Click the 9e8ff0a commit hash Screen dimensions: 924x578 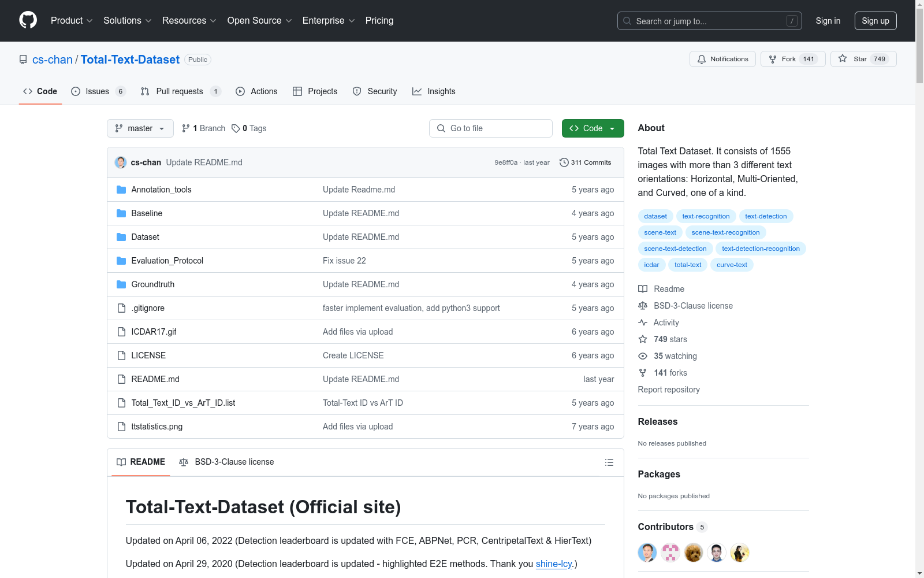click(x=506, y=162)
